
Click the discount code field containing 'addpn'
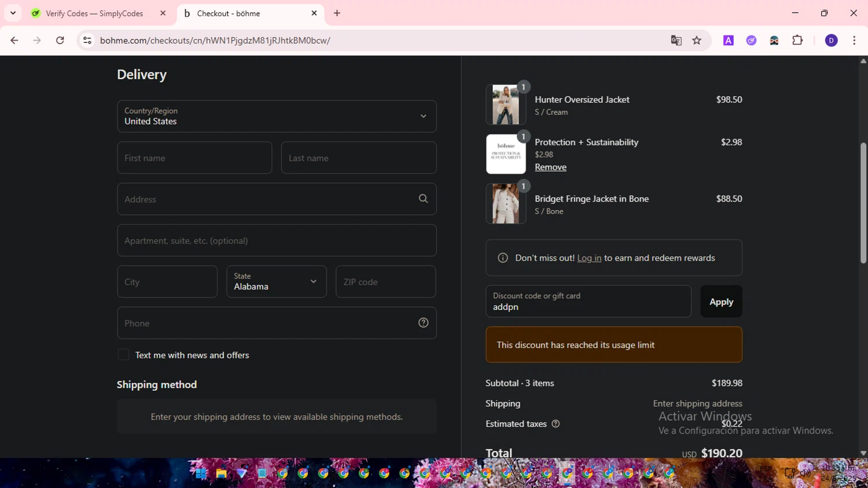pyautogui.click(x=589, y=302)
